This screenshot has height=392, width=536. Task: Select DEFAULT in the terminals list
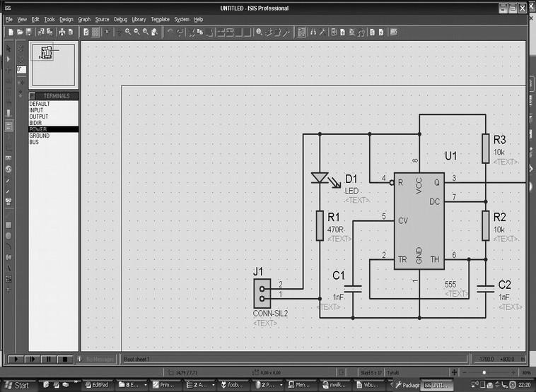coord(53,104)
